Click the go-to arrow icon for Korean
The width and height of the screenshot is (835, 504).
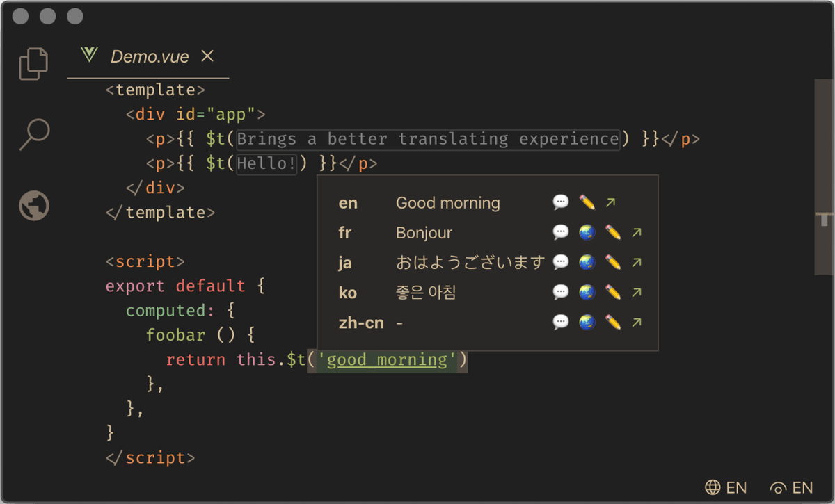pos(636,293)
